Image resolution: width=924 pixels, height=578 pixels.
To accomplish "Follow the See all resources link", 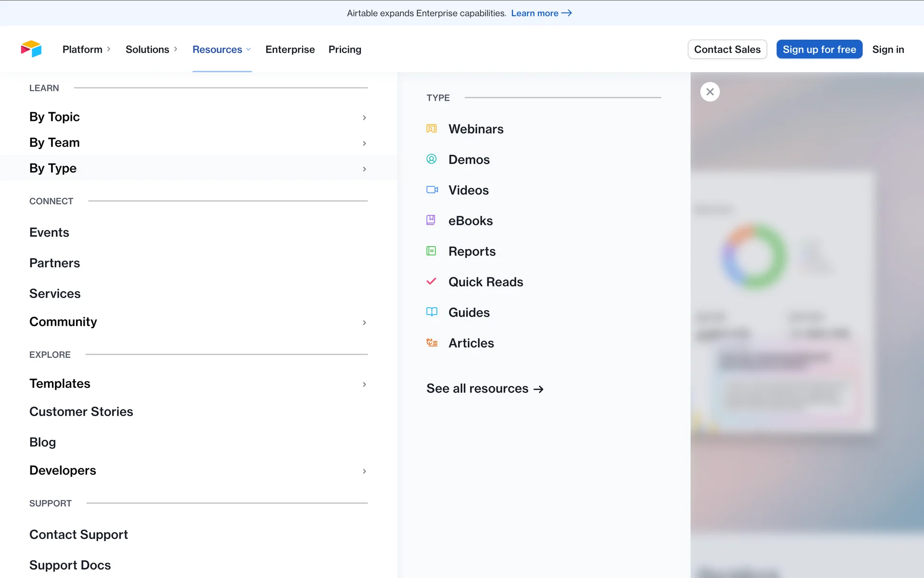I will click(x=485, y=389).
